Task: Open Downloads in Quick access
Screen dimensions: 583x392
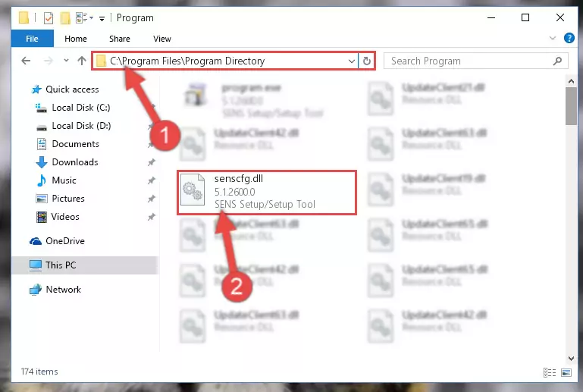Action: pyautogui.click(x=75, y=162)
